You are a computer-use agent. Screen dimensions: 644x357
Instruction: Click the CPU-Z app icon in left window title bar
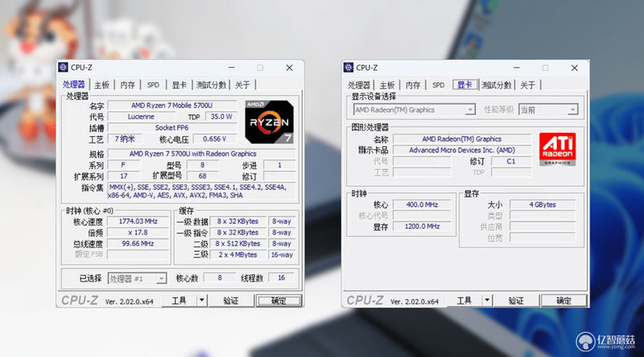point(64,68)
